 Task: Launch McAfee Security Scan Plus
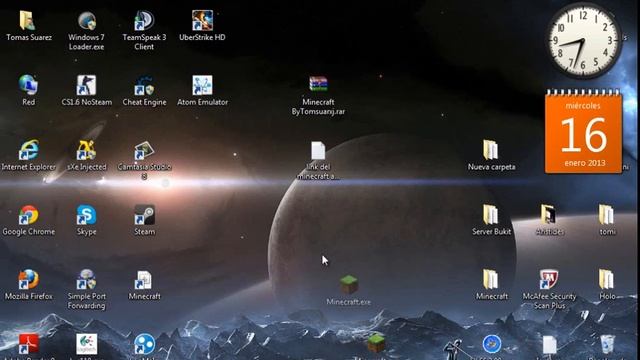549,280
